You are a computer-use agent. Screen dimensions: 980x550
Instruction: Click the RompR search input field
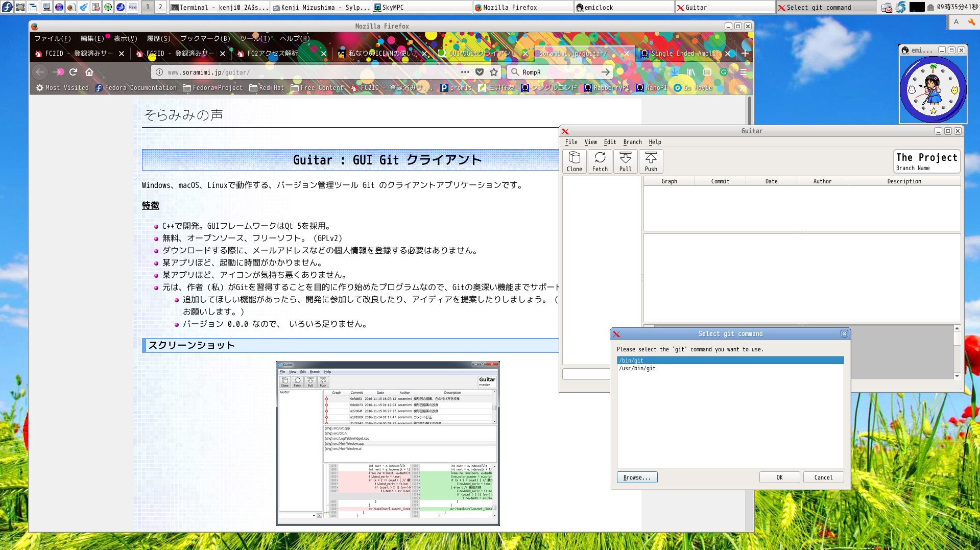tap(557, 72)
